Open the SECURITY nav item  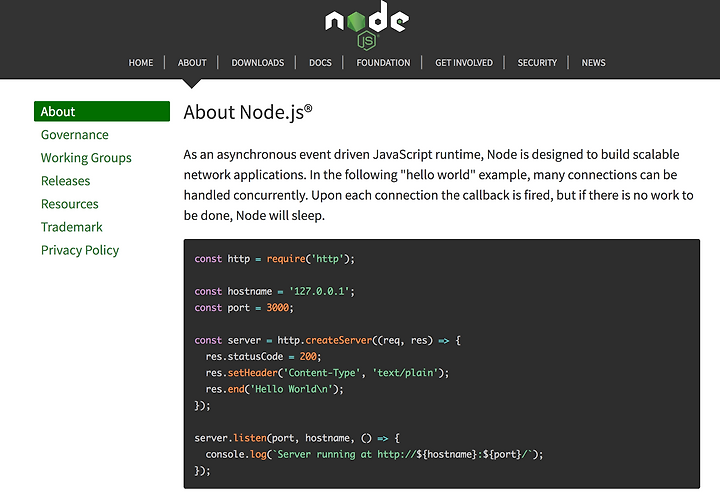(537, 63)
